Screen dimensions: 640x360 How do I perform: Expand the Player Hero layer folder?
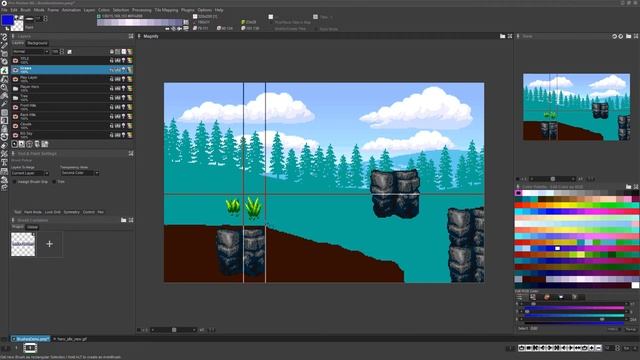tap(15, 89)
